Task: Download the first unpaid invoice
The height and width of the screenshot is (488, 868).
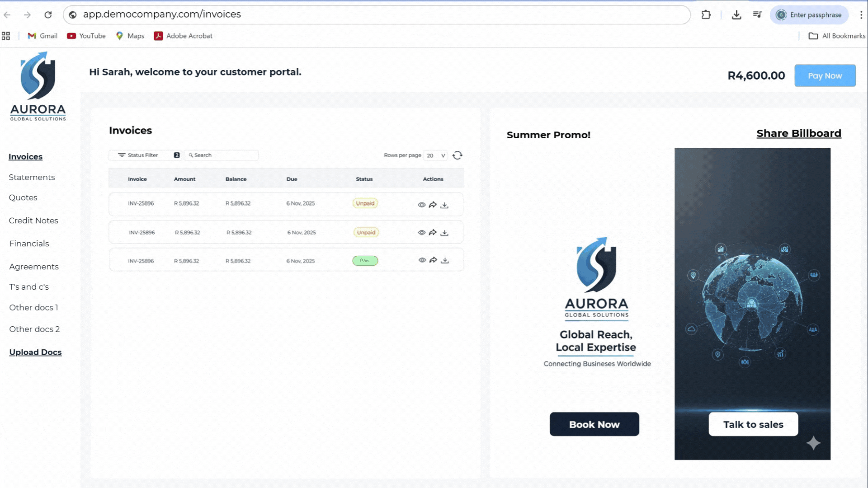Action: (444, 205)
